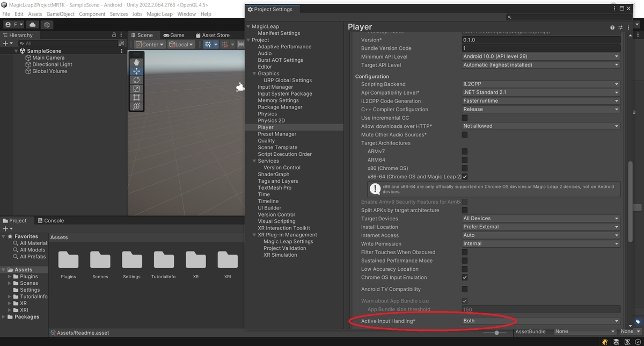The width and height of the screenshot is (644, 346).
Task: Open the Unity version control icon
Action: pos(48,25)
